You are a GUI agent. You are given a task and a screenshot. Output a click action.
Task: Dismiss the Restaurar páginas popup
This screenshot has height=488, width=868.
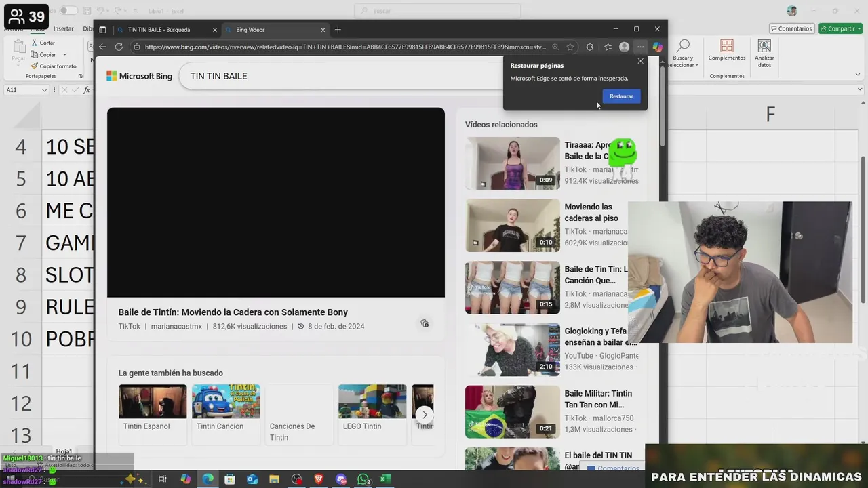click(x=640, y=61)
